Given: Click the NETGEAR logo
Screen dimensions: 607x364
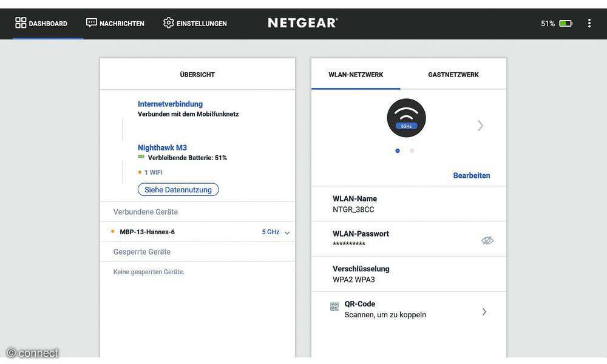Looking at the screenshot, I should 303,21.
